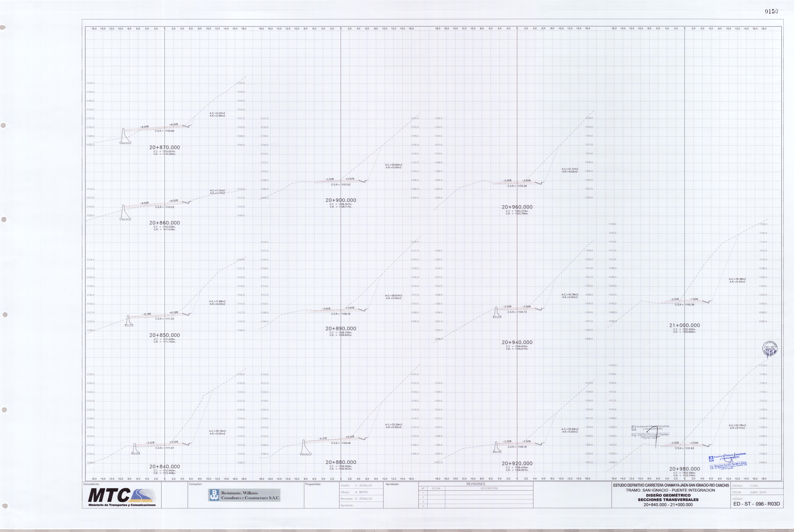794x532 pixels.
Task: Click the C.S.R.= 1101.83 elevation
Action: click(x=685, y=449)
